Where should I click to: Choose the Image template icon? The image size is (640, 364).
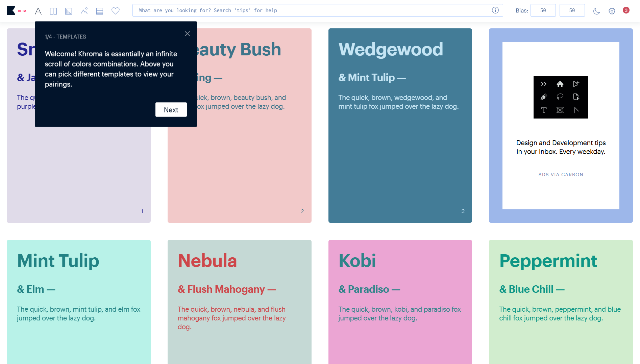click(84, 11)
